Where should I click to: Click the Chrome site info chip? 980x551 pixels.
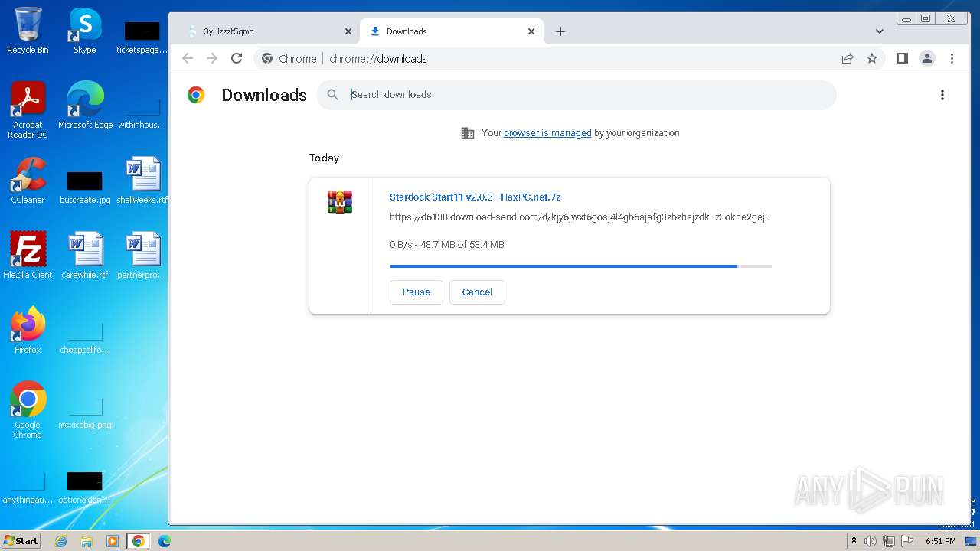coord(289,58)
